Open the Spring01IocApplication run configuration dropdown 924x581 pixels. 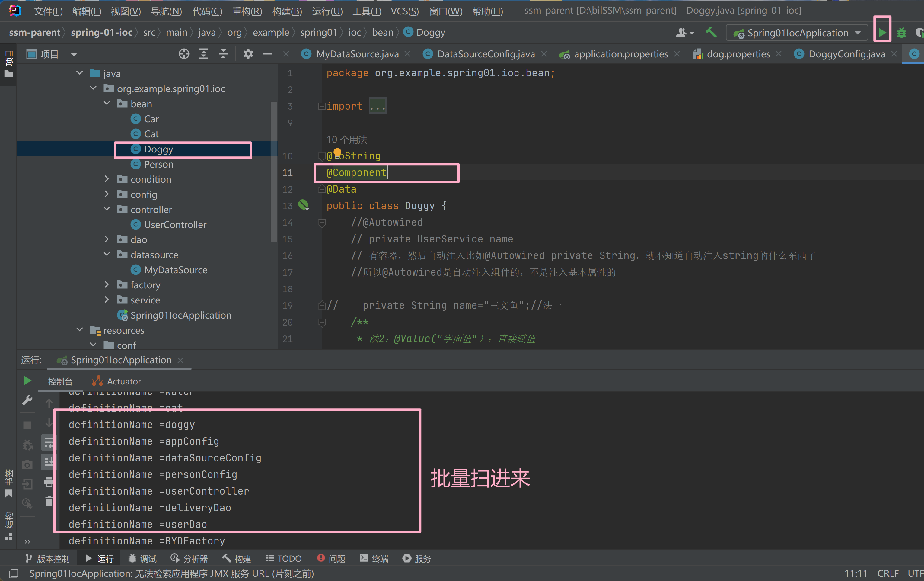[x=859, y=33]
